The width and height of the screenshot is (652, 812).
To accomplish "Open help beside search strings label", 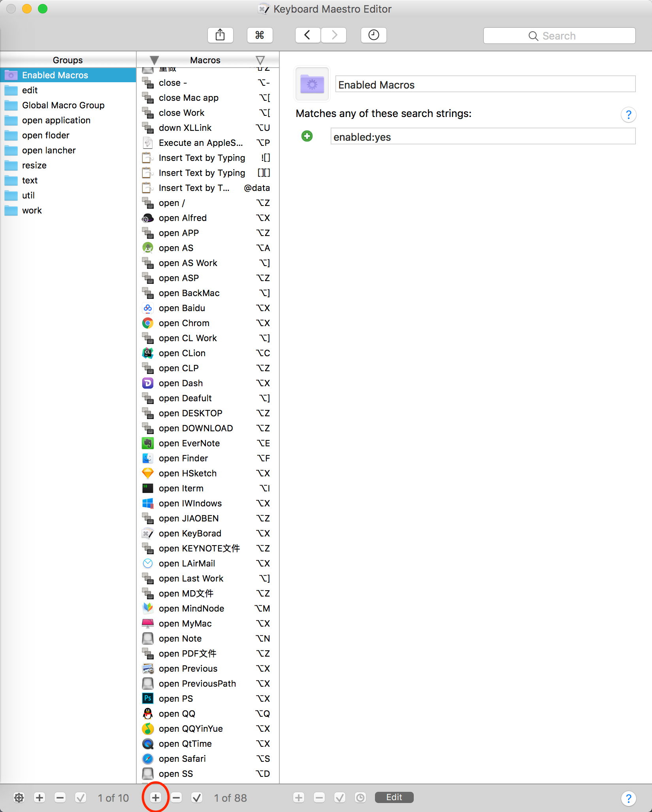I will pos(628,115).
